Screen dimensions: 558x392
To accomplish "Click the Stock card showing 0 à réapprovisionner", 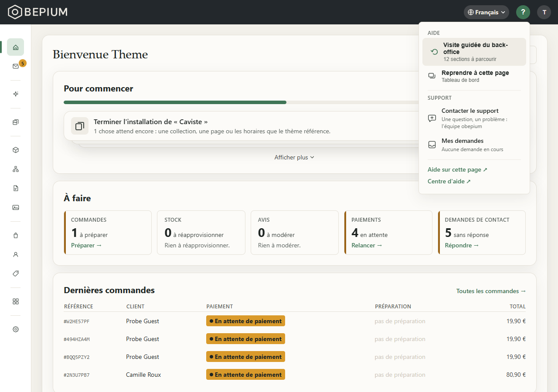I will [x=201, y=233].
